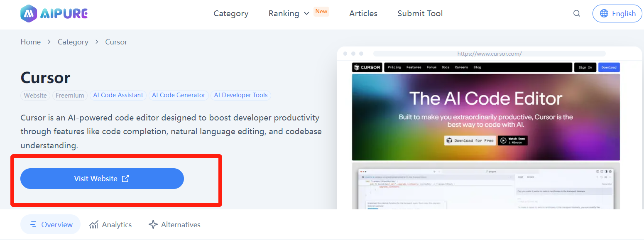Switch to the Analytics tab
The width and height of the screenshot is (644, 243).
(x=110, y=225)
